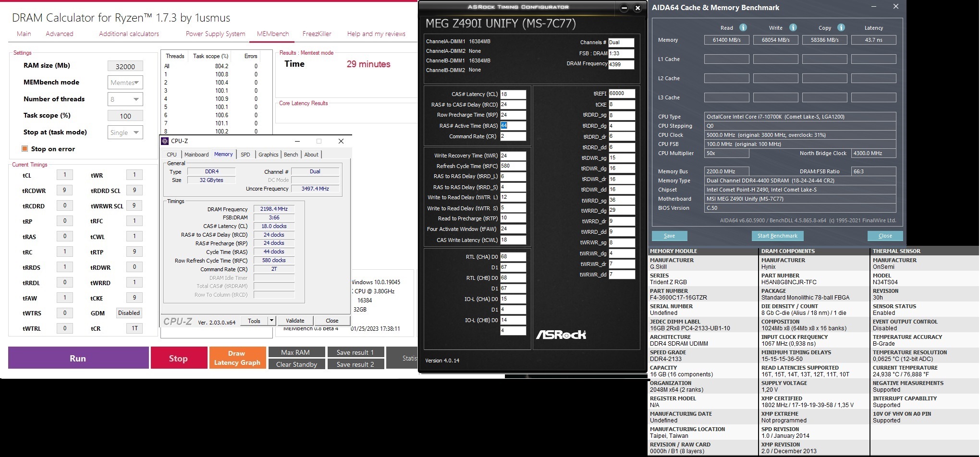Click the Save result 1 button
The width and height of the screenshot is (980, 457).
coord(355,352)
